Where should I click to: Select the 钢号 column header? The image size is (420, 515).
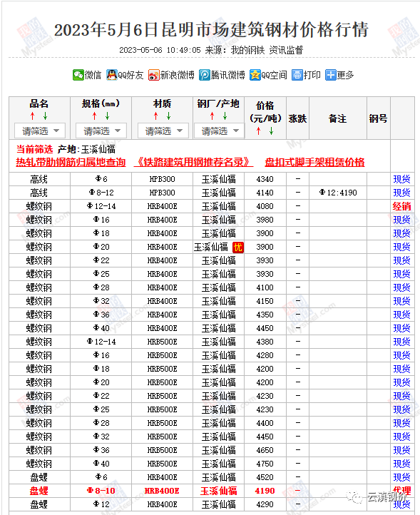(x=379, y=118)
